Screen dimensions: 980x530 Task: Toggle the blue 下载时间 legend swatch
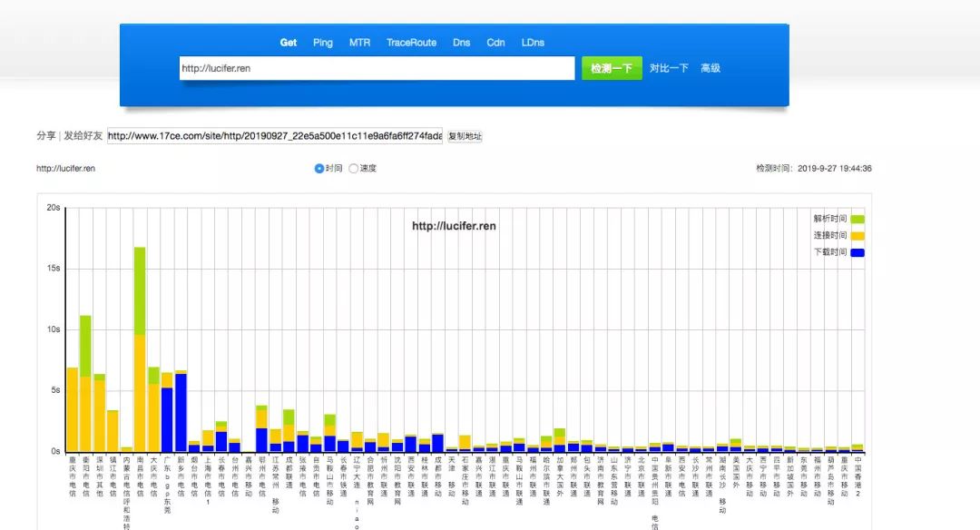coord(857,252)
